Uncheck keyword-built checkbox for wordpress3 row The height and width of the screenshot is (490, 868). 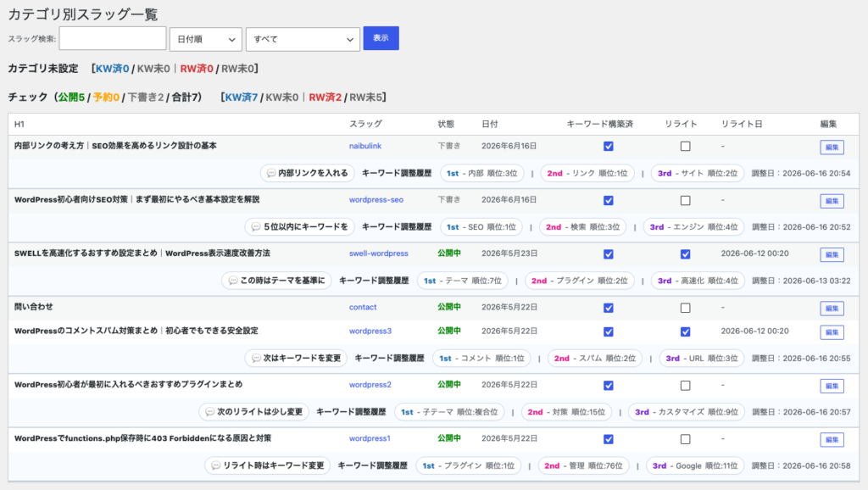tap(609, 331)
